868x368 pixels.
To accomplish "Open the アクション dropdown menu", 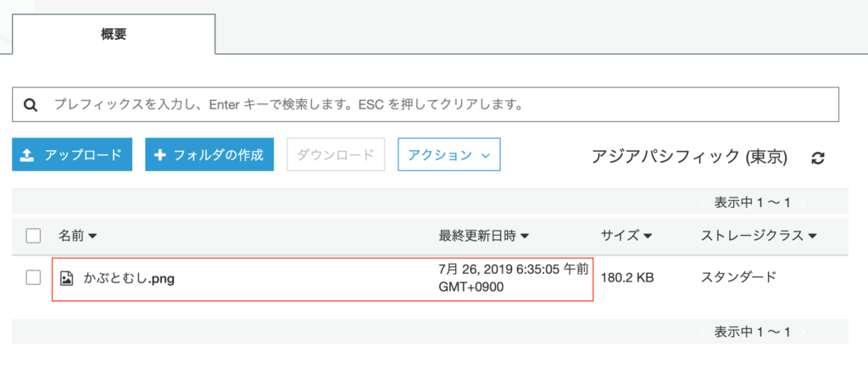I will click(448, 155).
